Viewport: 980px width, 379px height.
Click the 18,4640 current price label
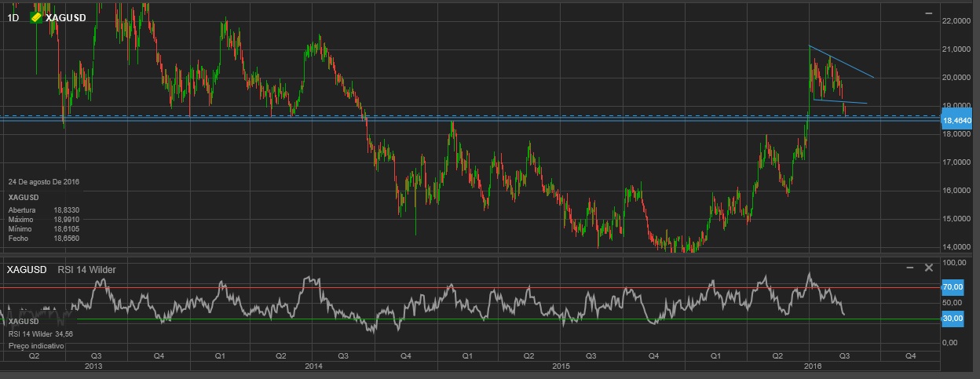[x=957, y=121]
